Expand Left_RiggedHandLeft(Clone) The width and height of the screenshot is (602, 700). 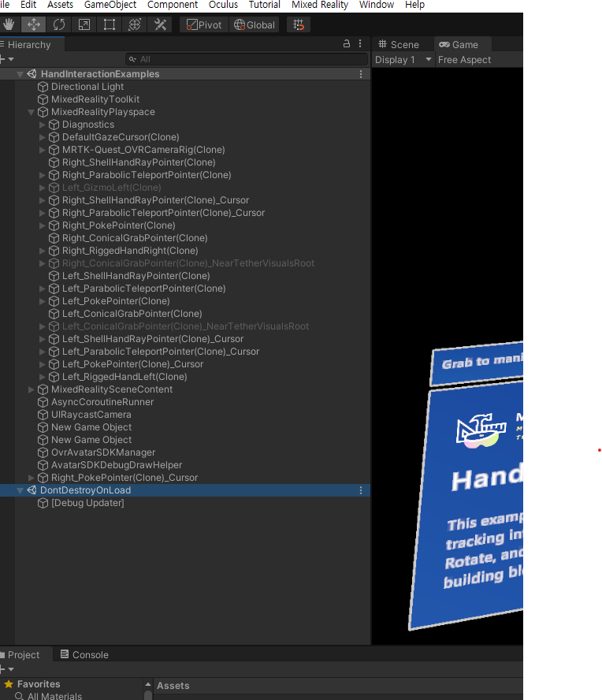tap(42, 377)
